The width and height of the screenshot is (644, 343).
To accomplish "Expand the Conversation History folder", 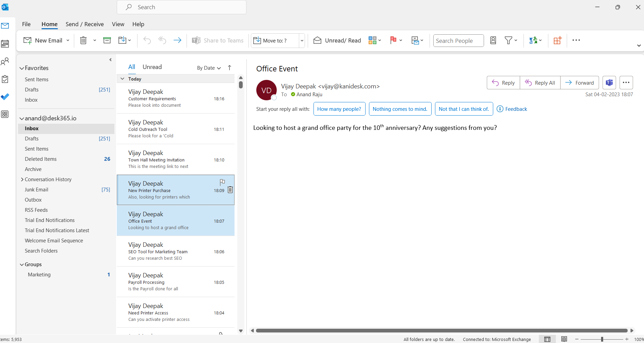I will point(22,179).
